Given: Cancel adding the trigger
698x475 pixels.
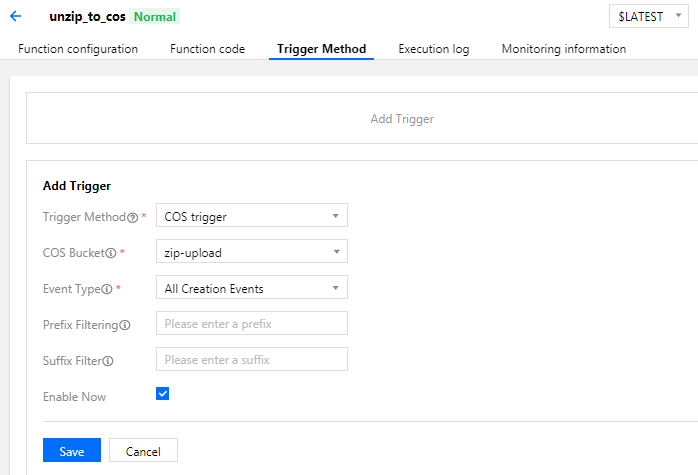Looking at the screenshot, I should coord(143,450).
